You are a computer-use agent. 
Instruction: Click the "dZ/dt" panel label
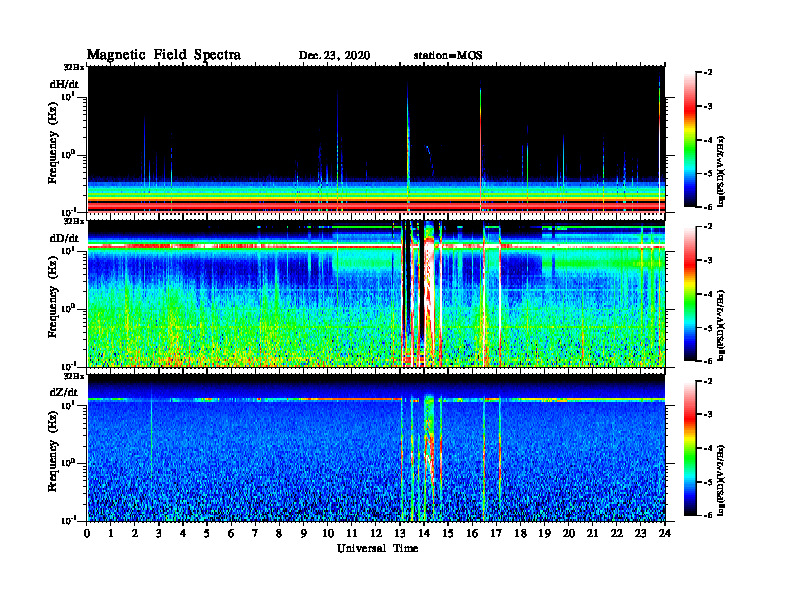[64, 392]
